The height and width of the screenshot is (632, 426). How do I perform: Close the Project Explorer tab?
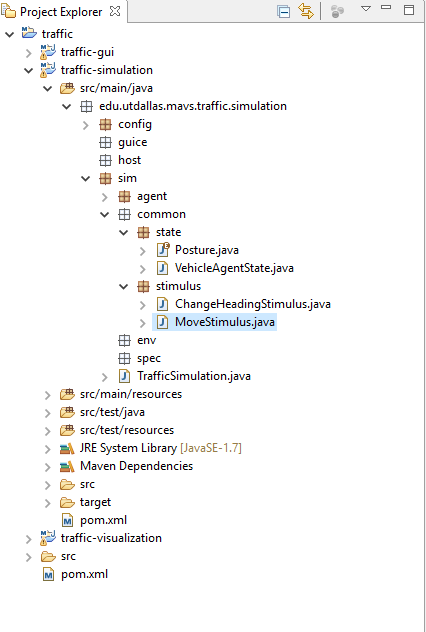[x=115, y=11]
